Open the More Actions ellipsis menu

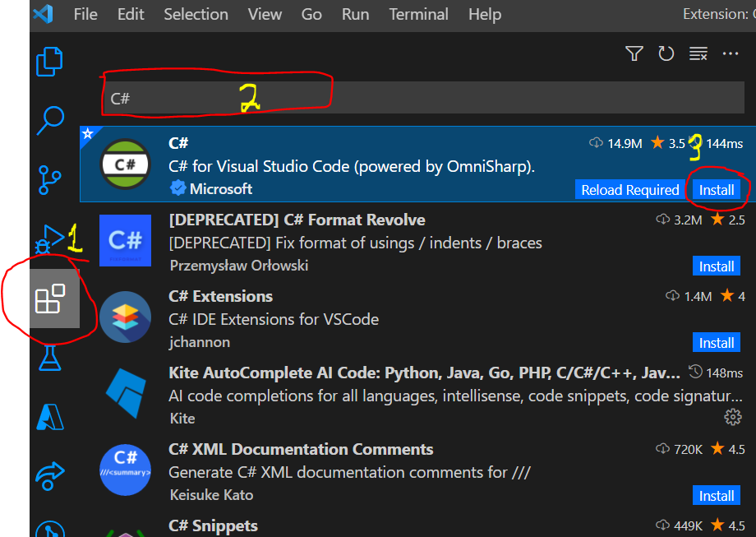point(731,53)
